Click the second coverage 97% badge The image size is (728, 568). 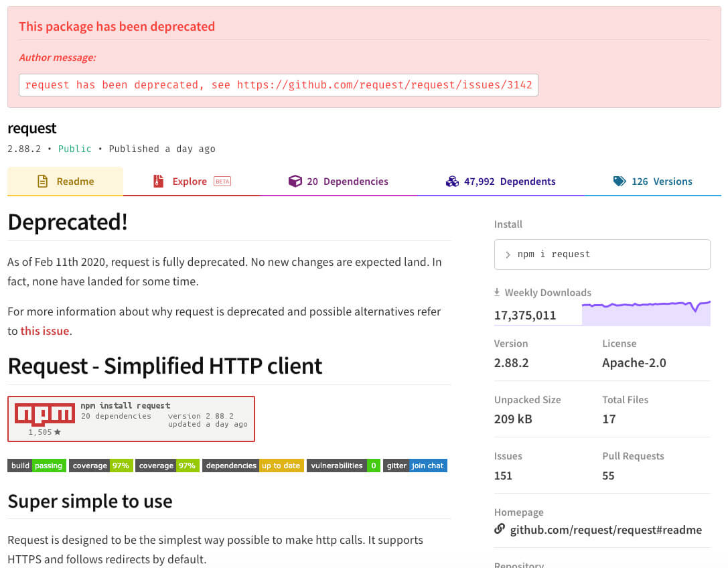167,466
